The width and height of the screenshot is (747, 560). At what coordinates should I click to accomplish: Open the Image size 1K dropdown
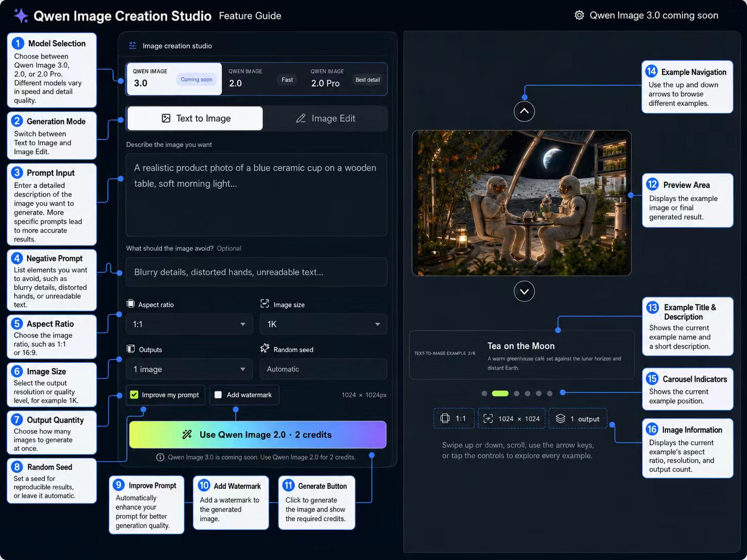(x=323, y=324)
